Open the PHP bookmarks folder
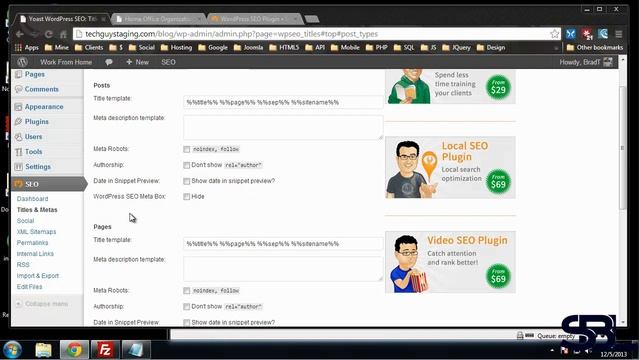This screenshot has width=640, height=360. coord(377,48)
